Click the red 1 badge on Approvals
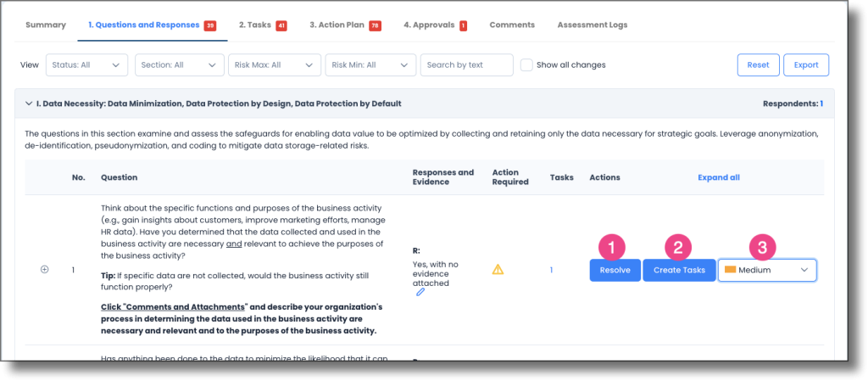 point(464,25)
